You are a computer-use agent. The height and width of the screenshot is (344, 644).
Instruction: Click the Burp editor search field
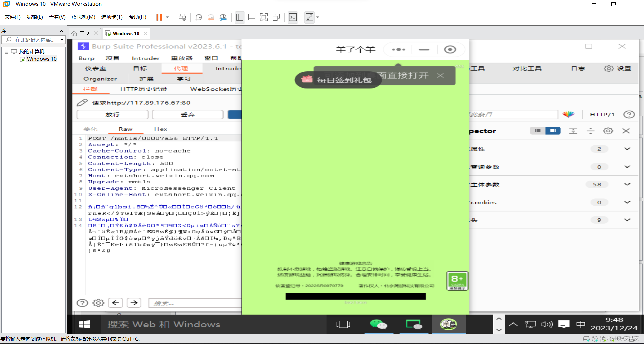[195, 303]
